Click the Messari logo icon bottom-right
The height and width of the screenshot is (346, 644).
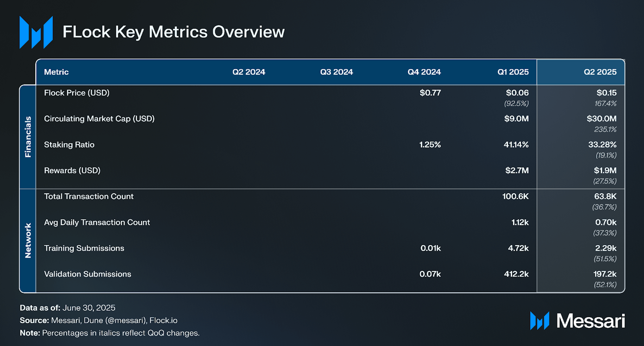[x=540, y=321]
